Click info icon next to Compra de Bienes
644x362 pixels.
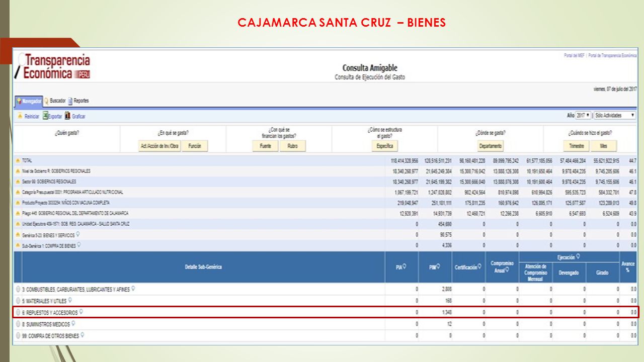79,245
